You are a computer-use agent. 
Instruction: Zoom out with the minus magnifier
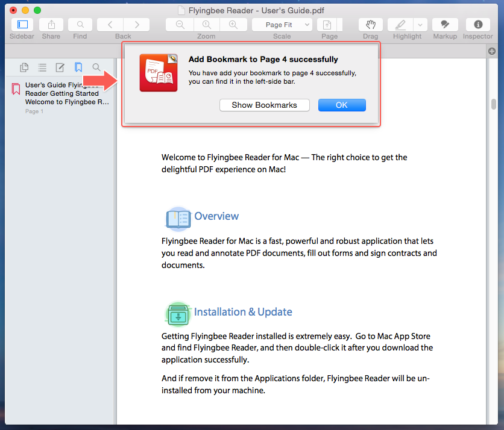coord(180,25)
